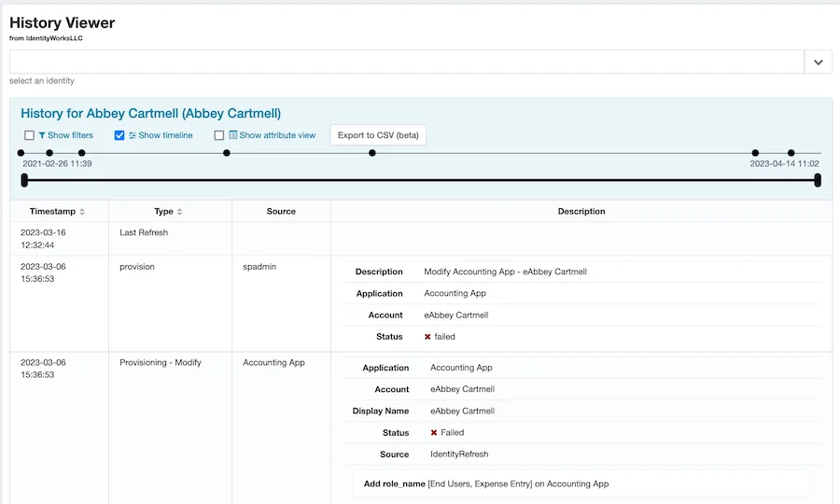840x504 pixels.
Task: Click the Type column sort icon
Action: [x=179, y=212]
